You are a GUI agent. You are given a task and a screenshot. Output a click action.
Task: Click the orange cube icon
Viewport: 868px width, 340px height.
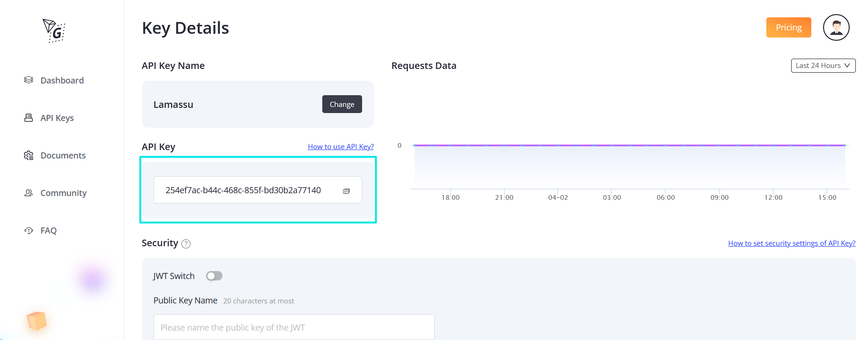point(37,321)
